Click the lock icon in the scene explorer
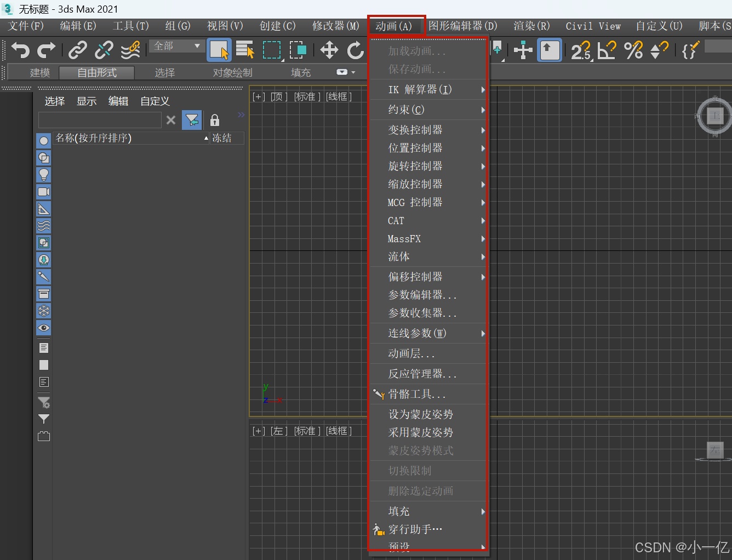The width and height of the screenshot is (732, 560). [x=215, y=120]
